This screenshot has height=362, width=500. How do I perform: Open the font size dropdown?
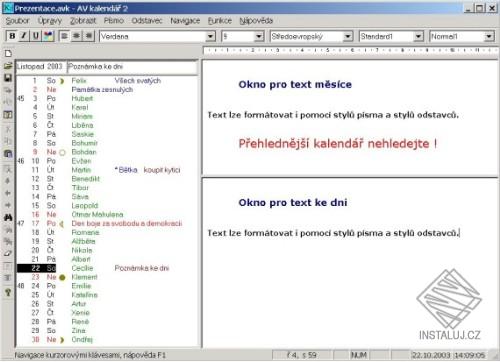pyautogui.click(x=259, y=36)
